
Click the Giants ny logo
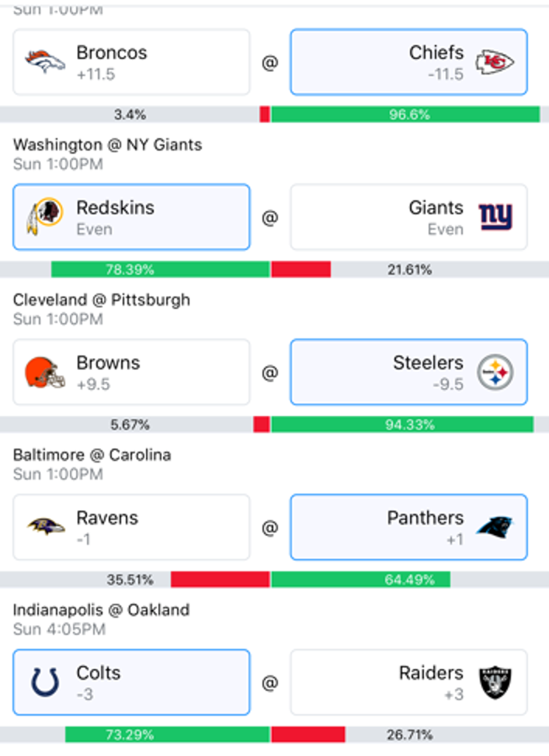coord(495,217)
